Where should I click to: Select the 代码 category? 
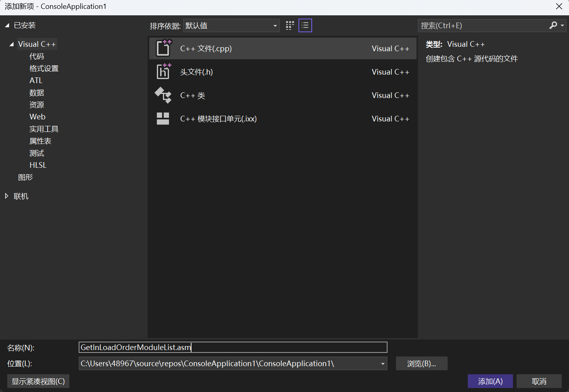(x=37, y=56)
